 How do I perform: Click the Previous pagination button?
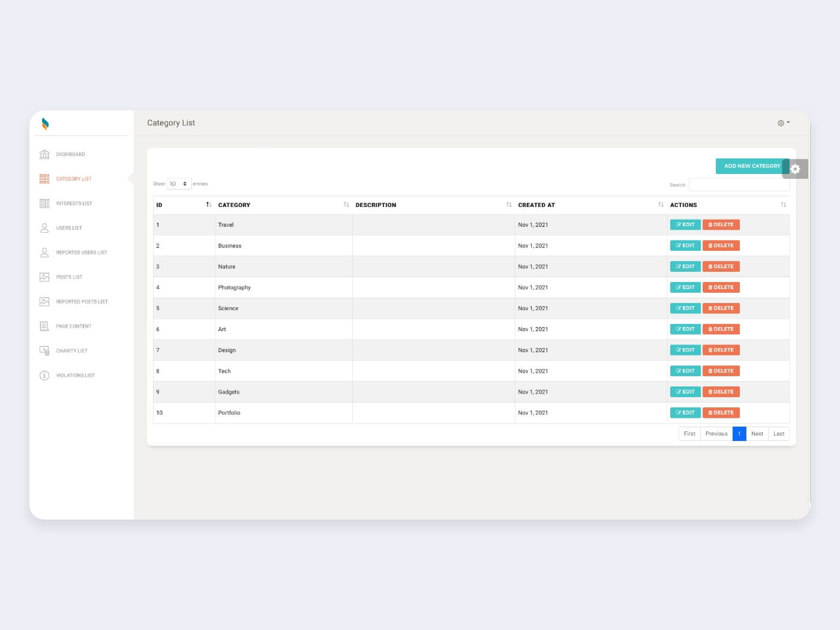point(716,434)
